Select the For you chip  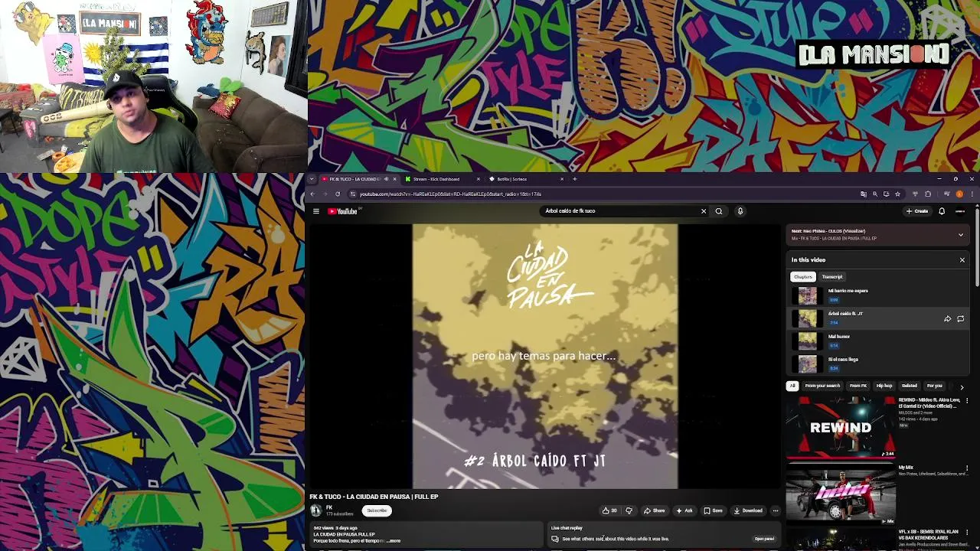(935, 386)
